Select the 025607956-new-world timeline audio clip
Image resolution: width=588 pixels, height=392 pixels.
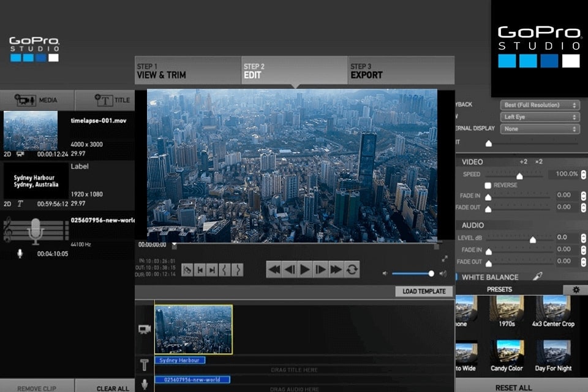point(192,380)
